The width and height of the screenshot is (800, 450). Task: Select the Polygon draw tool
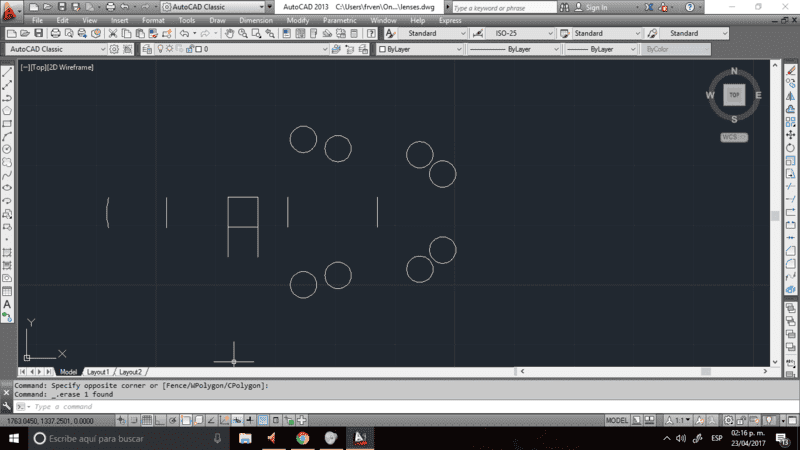pos(7,111)
